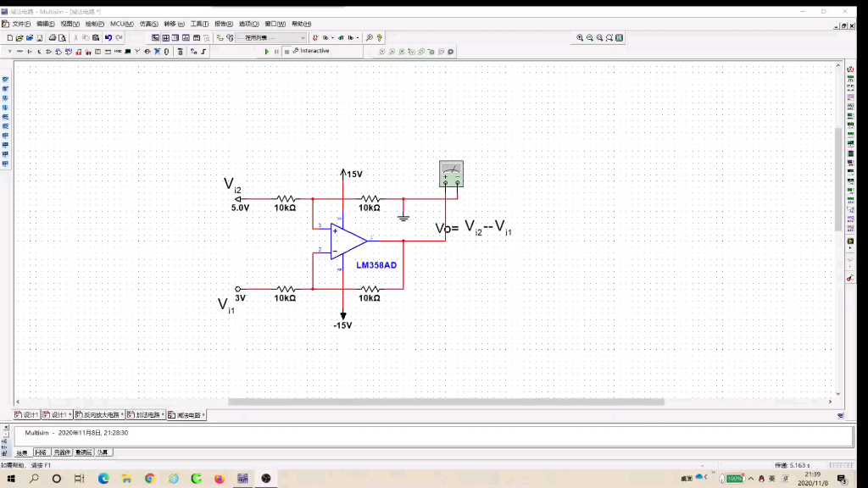The width and height of the screenshot is (868, 488).
Task: Click the zoom in magnifier icon
Action: [x=580, y=37]
